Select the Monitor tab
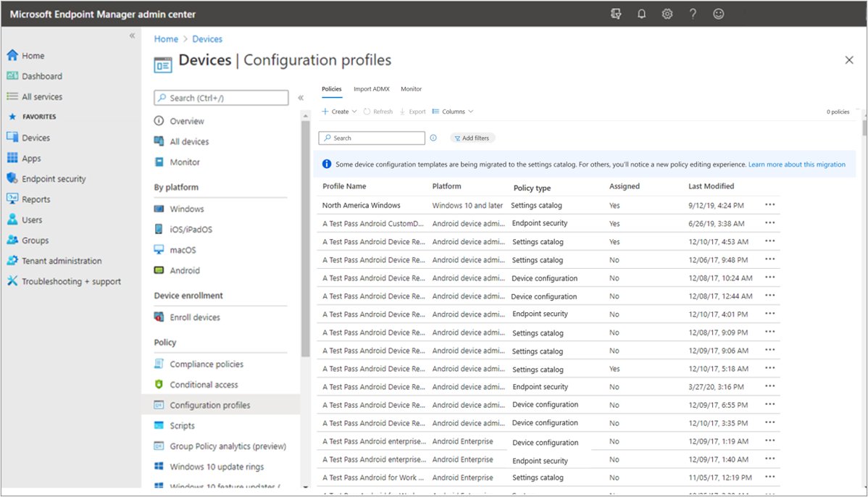 tap(411, 88)
